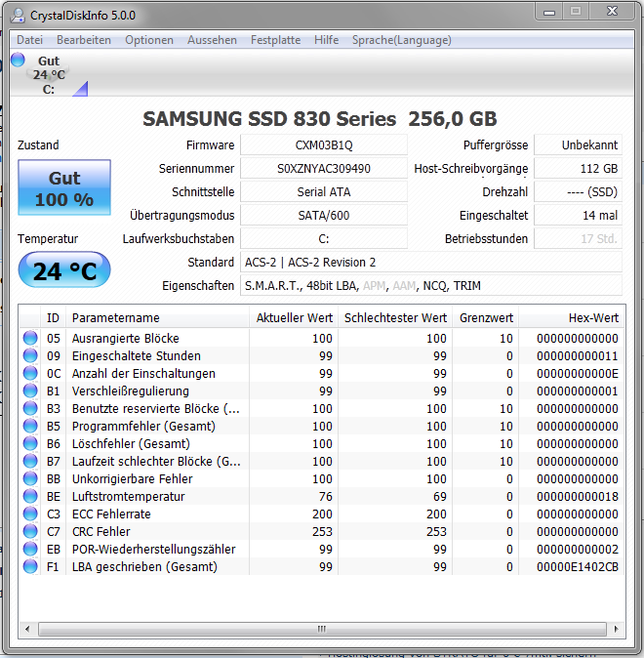Click the blue status orb beside Gut 24 °C
Image resolution: width=644 pixels, height=658 pixels.
pyautogui.click(x=18, y=60)
